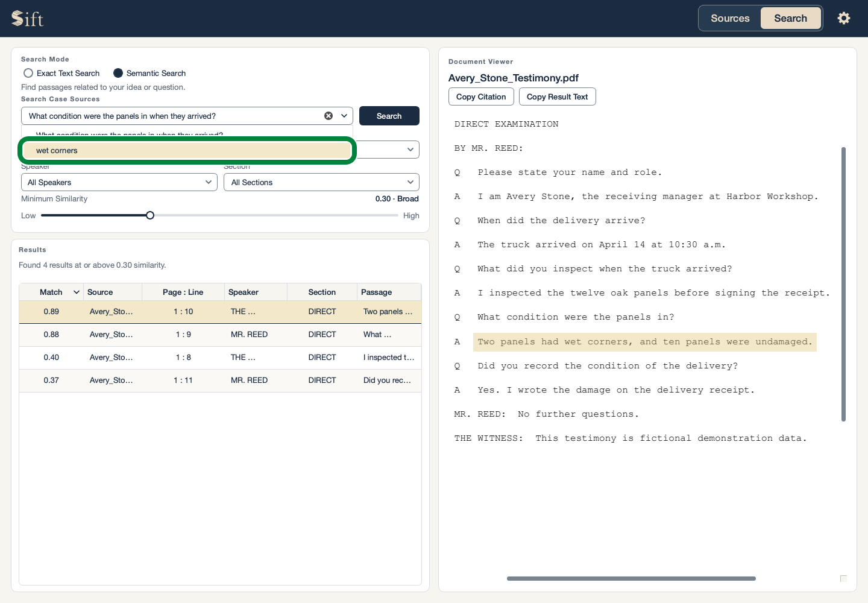The image size is (868, 603).
Task: Click the Section column header
Action: pyautogui.click(x=322, y=292)
